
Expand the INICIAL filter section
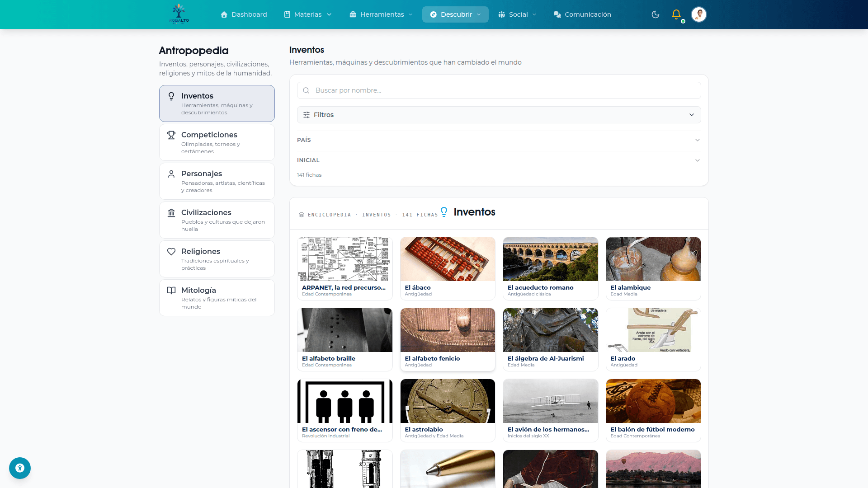click(499, 160)
